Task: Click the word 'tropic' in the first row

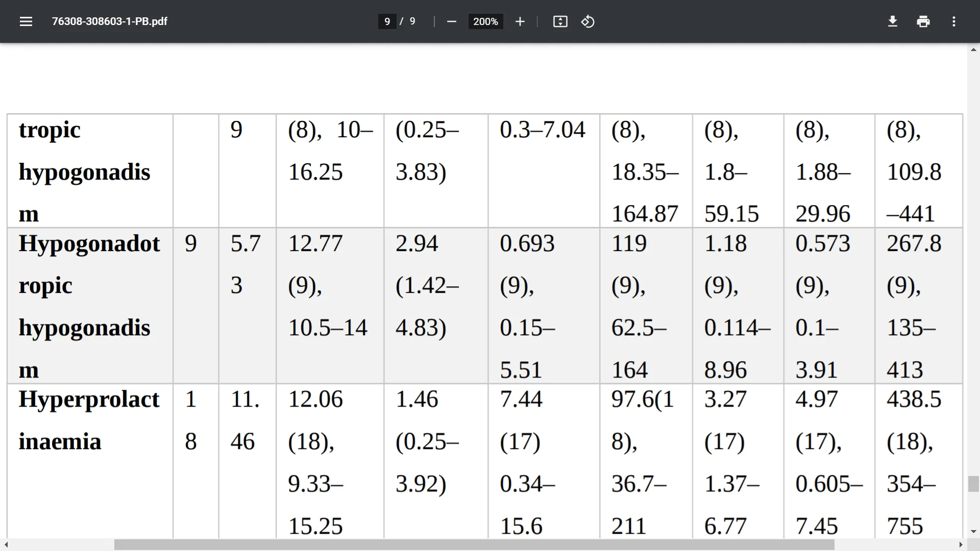Action: click(x=50, y=131)
